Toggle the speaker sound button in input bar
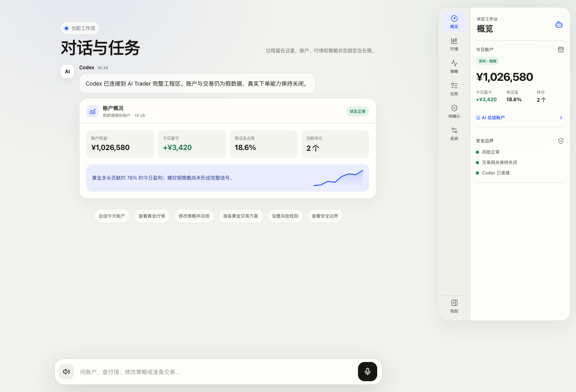 [x=66, y=372]
